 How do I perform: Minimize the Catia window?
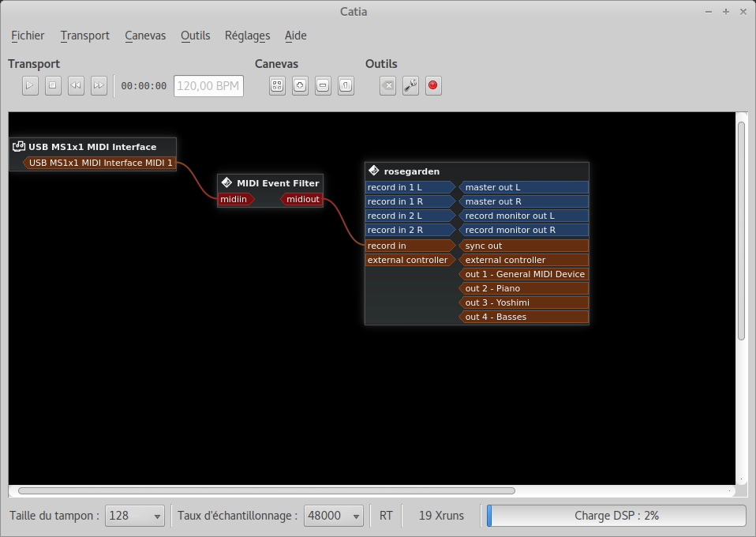tap(709, 12)
